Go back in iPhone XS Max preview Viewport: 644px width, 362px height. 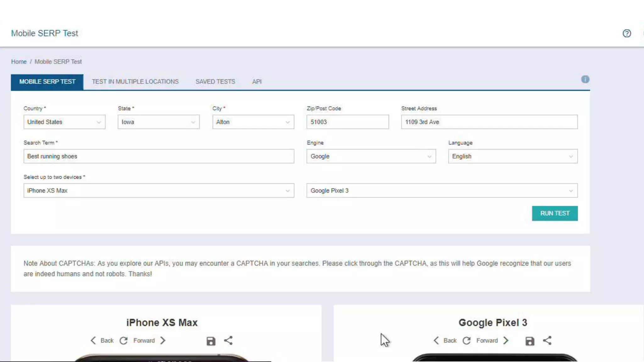click(x=102, y=341)
